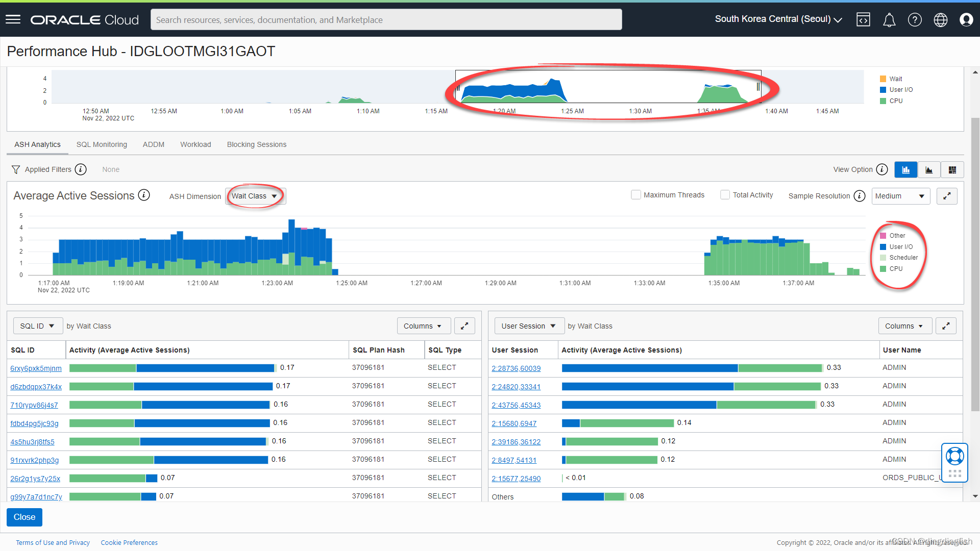This screenshot has width=980, height=551.
Task: Toggle the Other legend entry
Action: (892, 236)
